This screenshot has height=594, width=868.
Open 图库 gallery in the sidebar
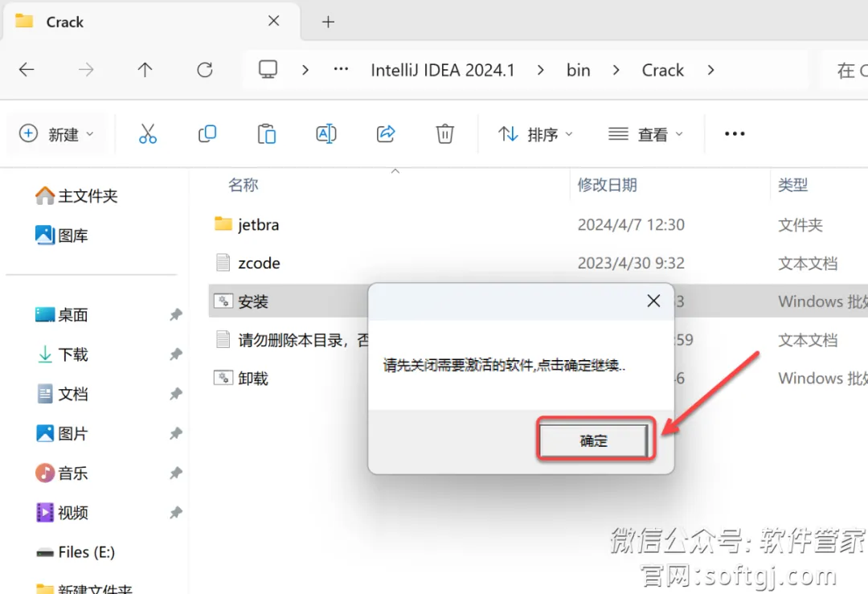click(62, 236)
